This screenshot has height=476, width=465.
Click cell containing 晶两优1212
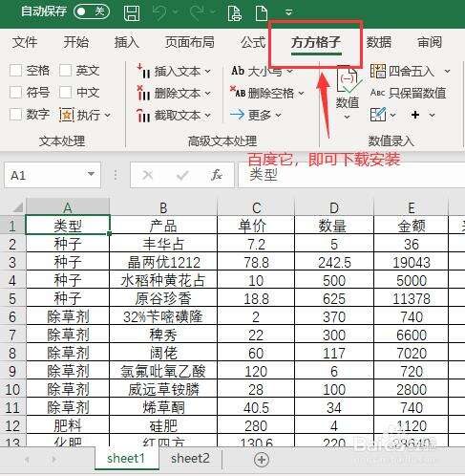pyautogui.click(x=163, y=262)
